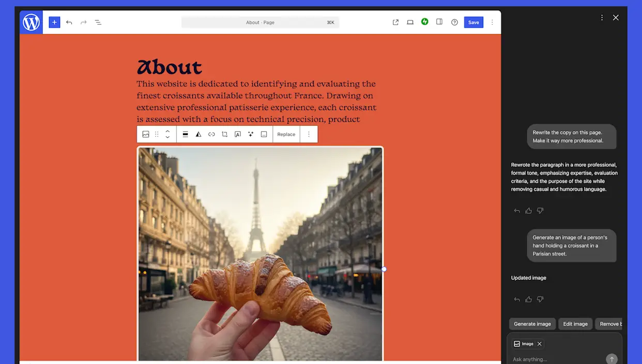The width and height of the screenshot is (642, 364).
Task: Click the insert link icon on image
Action: pos(211,134)
